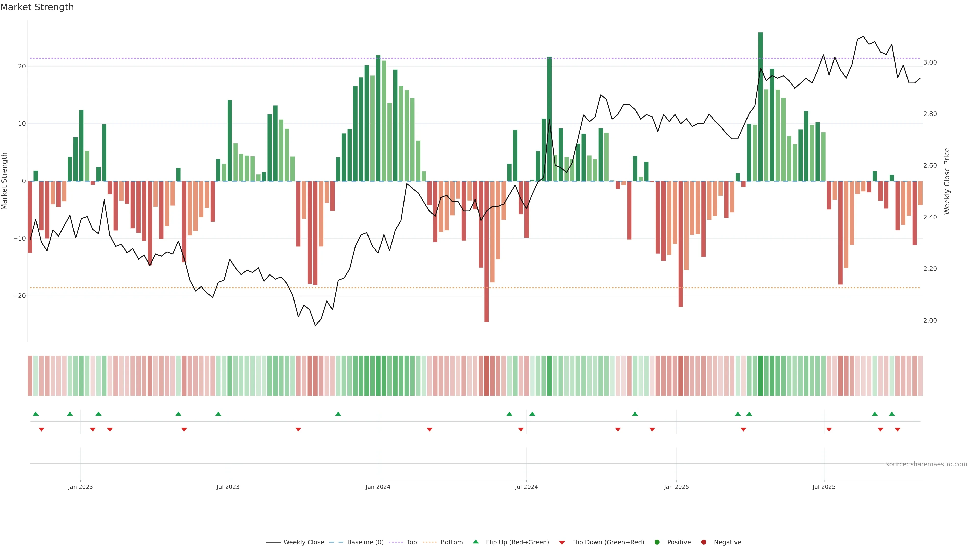Click the source: sharemaestro.com text
This screenshot has width=980, height=551.
[926, 464]
